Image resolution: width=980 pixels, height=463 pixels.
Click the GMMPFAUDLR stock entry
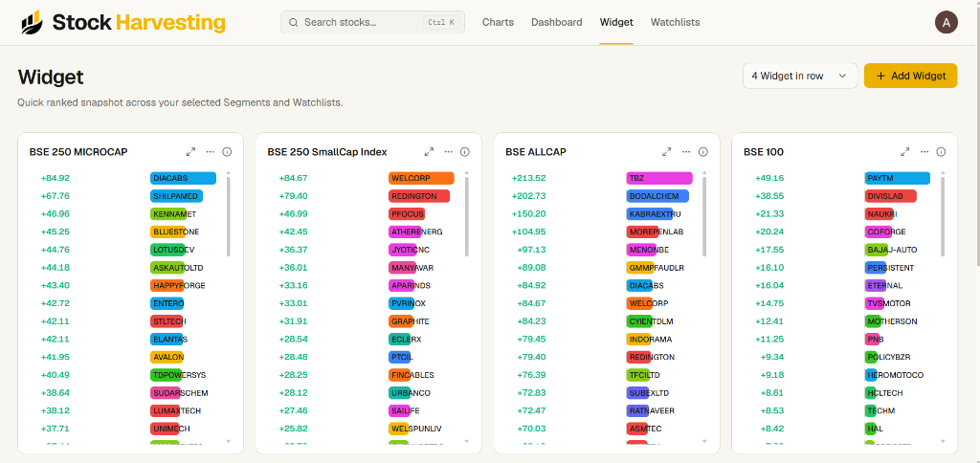click(x=656, y=268)
